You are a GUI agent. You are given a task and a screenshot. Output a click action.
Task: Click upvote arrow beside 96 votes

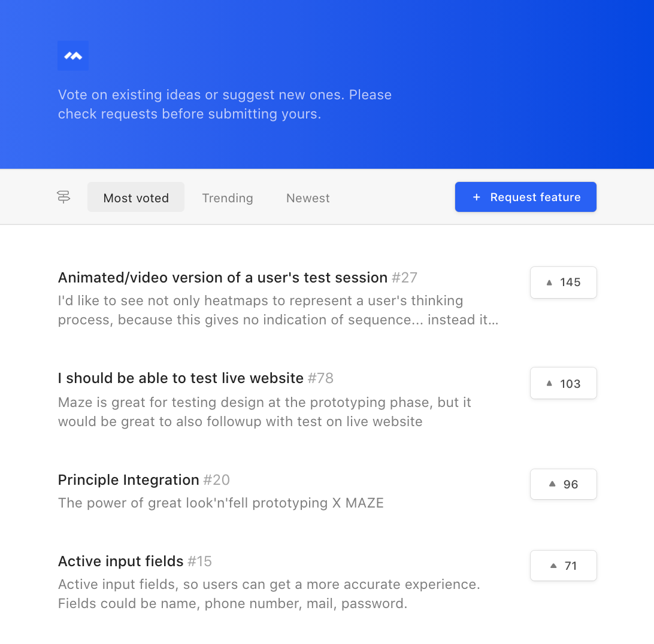point(552,484)
